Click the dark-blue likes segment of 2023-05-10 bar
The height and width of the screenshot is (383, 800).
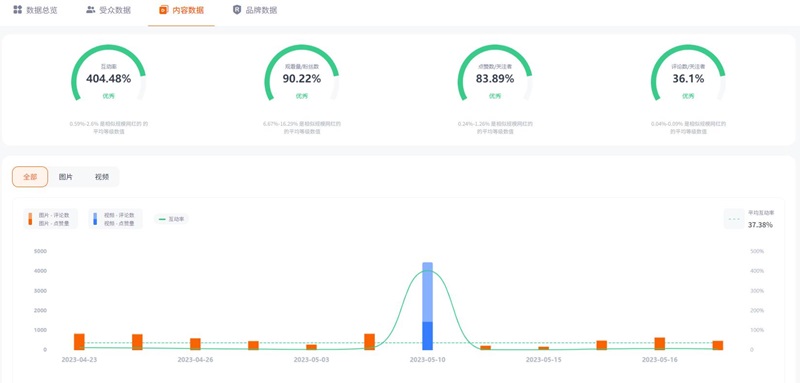(x=428, y=336)
